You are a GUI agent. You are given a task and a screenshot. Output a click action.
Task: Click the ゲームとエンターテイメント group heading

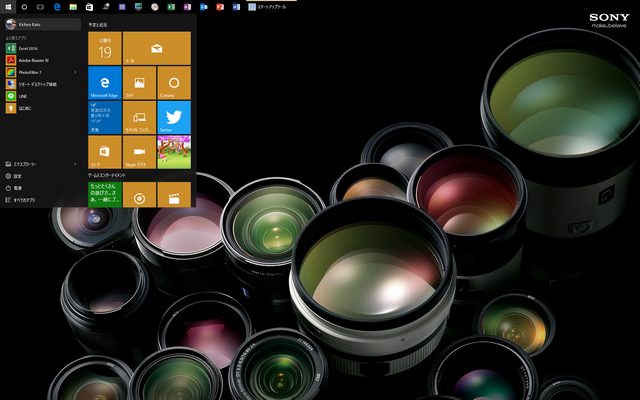[107, 175]
